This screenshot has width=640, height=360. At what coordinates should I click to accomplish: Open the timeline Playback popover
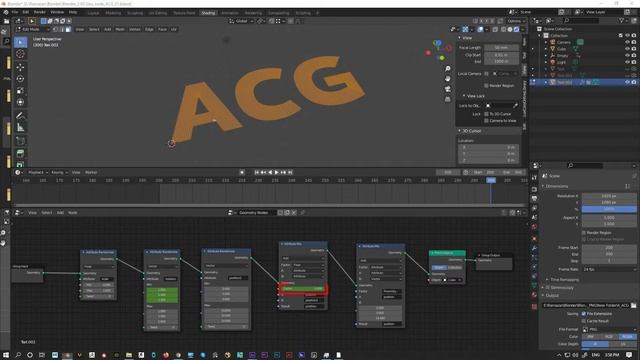click(x=38, y=172)
